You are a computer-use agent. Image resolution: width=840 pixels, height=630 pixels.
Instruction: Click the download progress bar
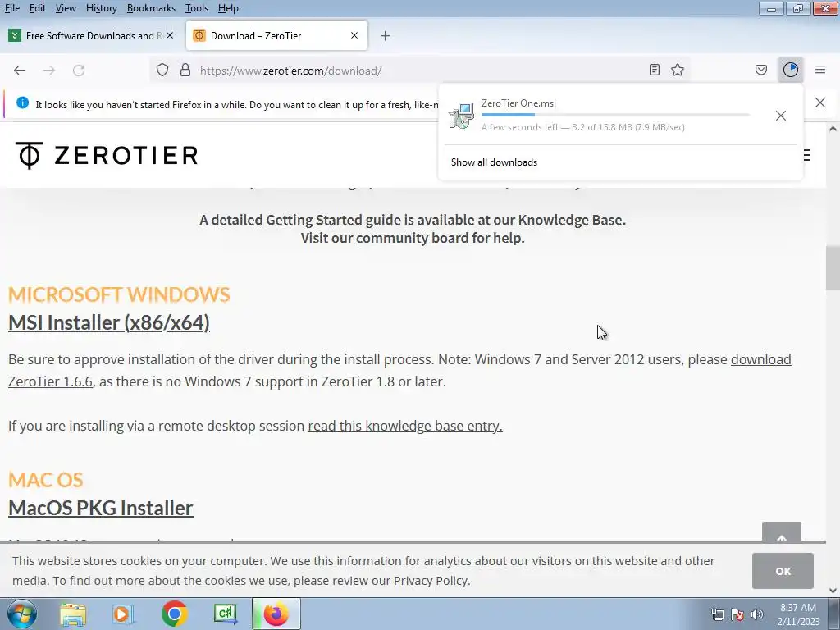[x=615, y=115]
